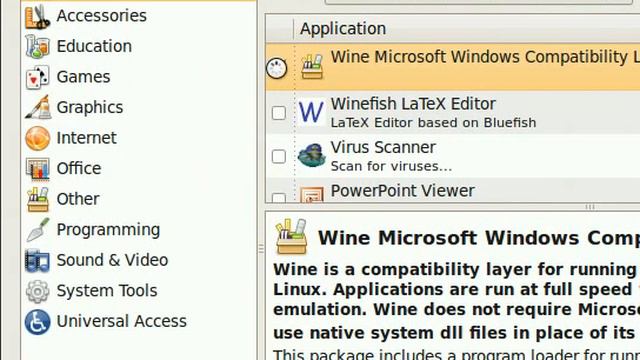
Task: Select the Virus Scanner title text
Action: coord(383,147)
